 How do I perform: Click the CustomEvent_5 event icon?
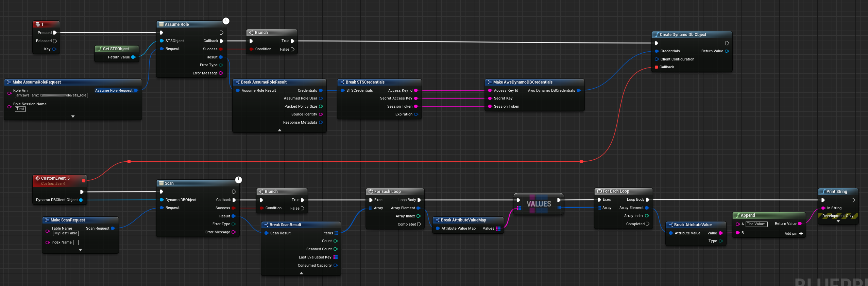pyautogui.click(x=38, y=178)
